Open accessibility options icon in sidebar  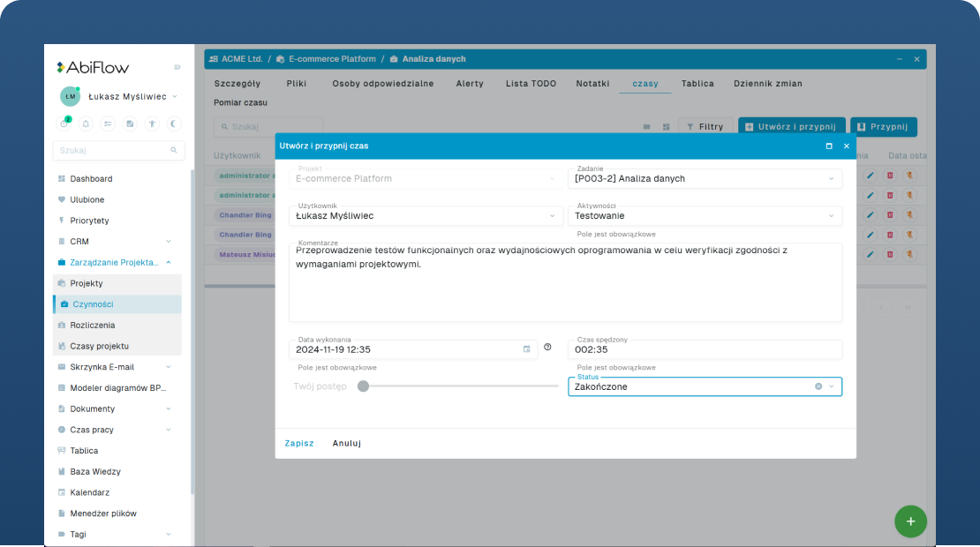[x=152, y=124]
